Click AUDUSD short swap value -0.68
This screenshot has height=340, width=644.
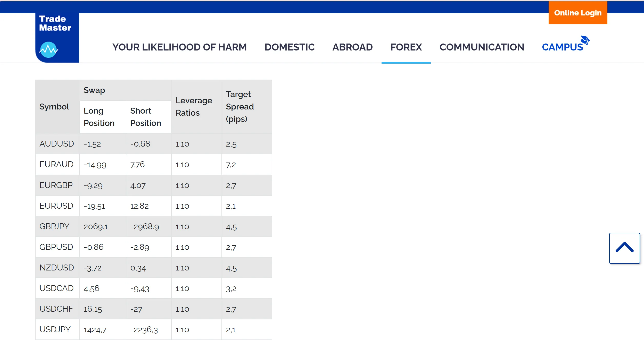[x=140, y=144]
